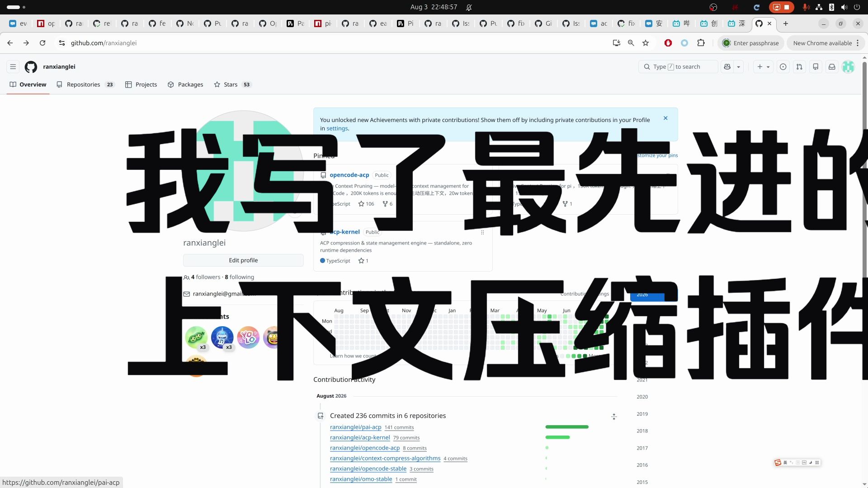Select year 2018 in contribution filter
The height and width of the screenshot is (488, 868).
pyautogui.click(x=642, y=431)
